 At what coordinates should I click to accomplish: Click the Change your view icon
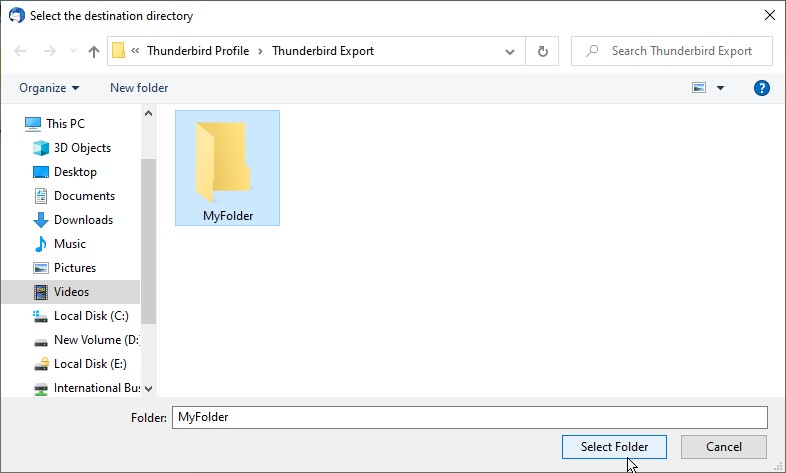tap(700, 88)
